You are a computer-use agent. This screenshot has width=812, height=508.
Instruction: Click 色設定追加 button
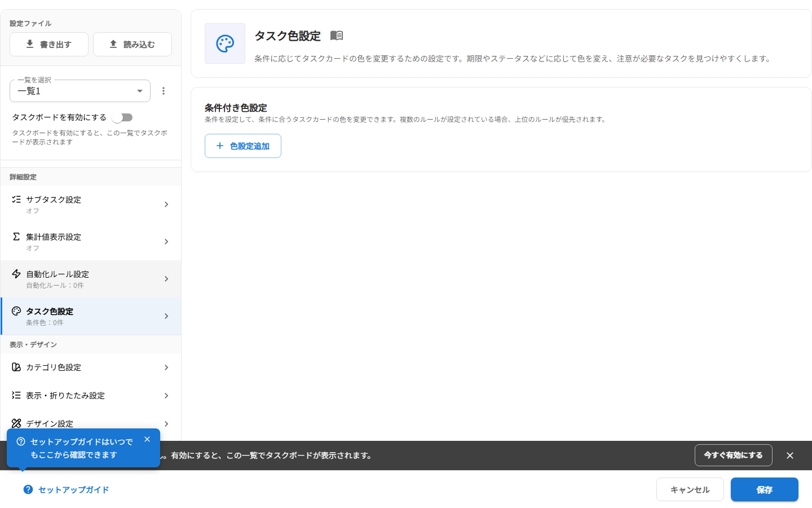[243, 146]
